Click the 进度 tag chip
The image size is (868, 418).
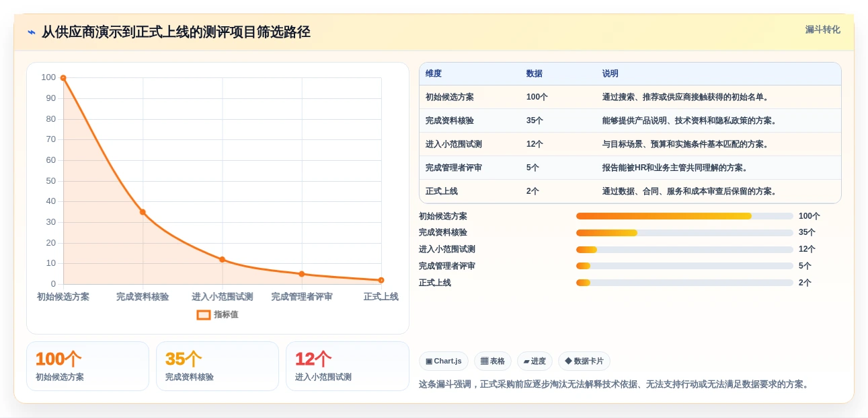tap(535, 361)
